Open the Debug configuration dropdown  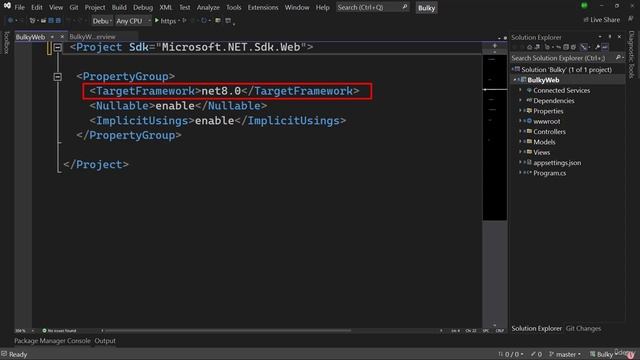tap(102, 21)
